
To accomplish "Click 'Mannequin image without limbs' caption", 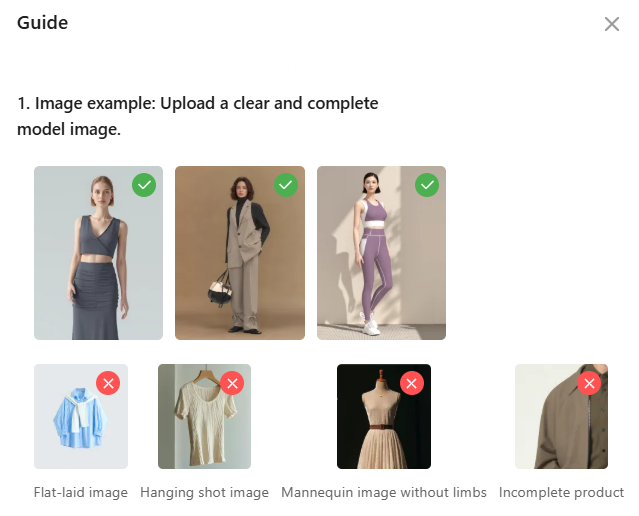I will pos(383,492).
